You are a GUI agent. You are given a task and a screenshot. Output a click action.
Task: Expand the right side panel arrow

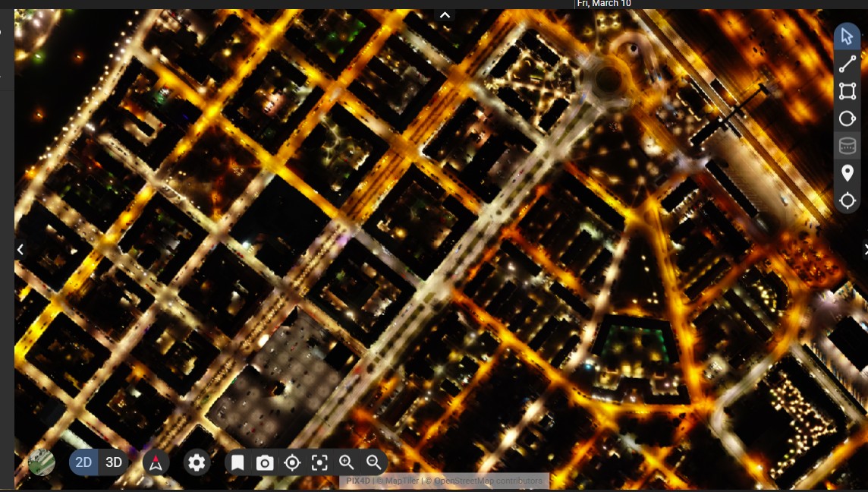(x=864, y=249)
